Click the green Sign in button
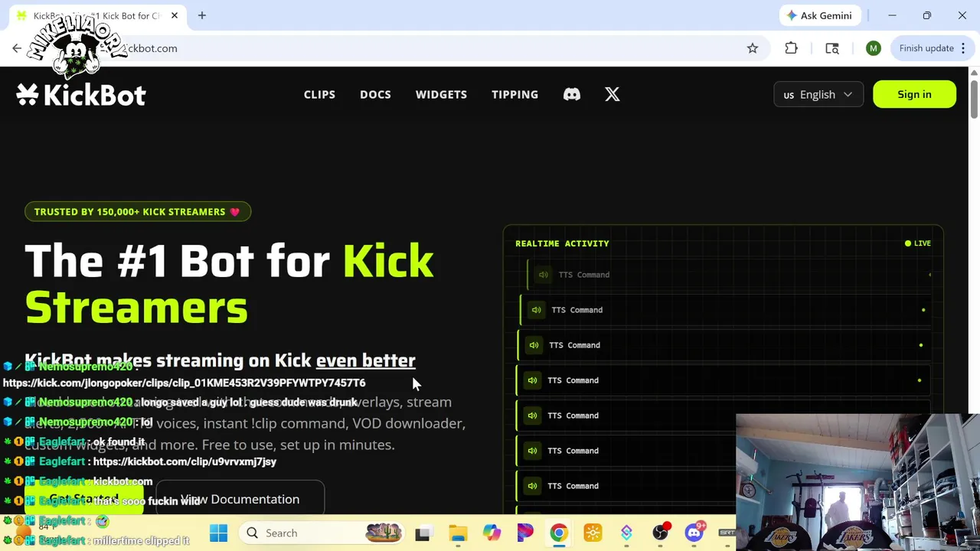 (x=914, y=94)
